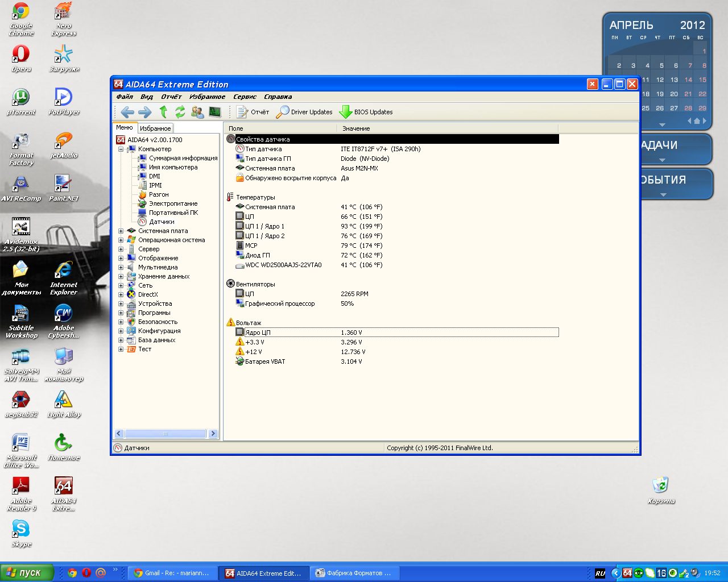Expand the Устройства tree node
The width and height of the screenshot is (728, 582).
(121, 304)
